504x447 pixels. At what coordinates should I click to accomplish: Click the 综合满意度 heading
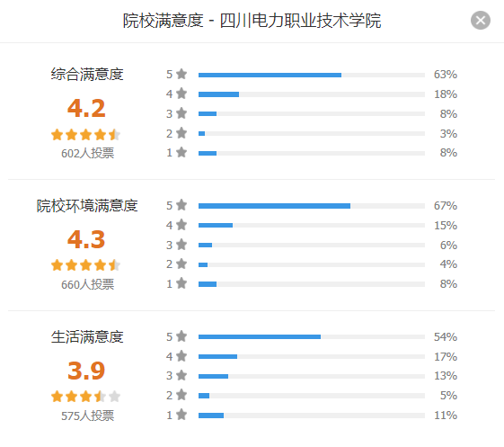(87, 74)
